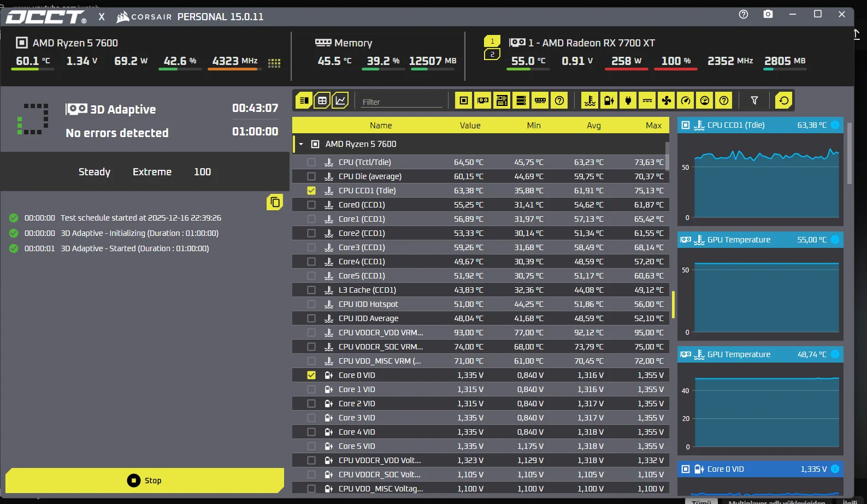Click info icon on 48,74 °C GPU graph
This screenshot has width=867, height=504.
point(835,354)
